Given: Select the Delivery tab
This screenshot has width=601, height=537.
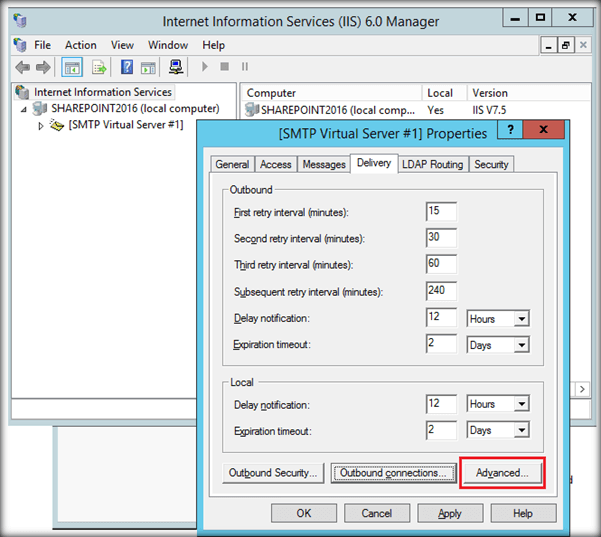Looking at the screenshot, I should pos(374,163).
